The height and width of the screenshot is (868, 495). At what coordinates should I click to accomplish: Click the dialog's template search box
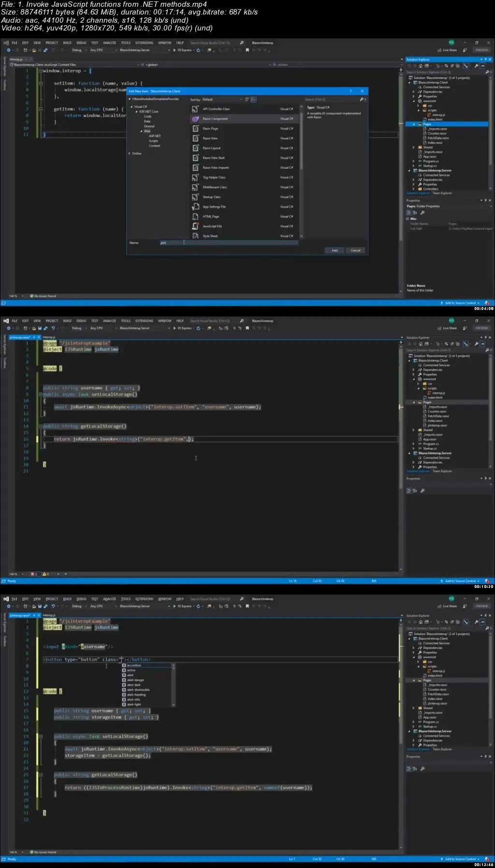click(x=335, y=100)
